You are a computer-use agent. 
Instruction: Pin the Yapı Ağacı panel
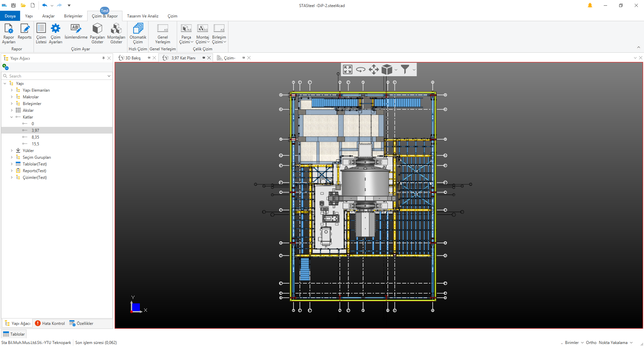click(103, 58)
